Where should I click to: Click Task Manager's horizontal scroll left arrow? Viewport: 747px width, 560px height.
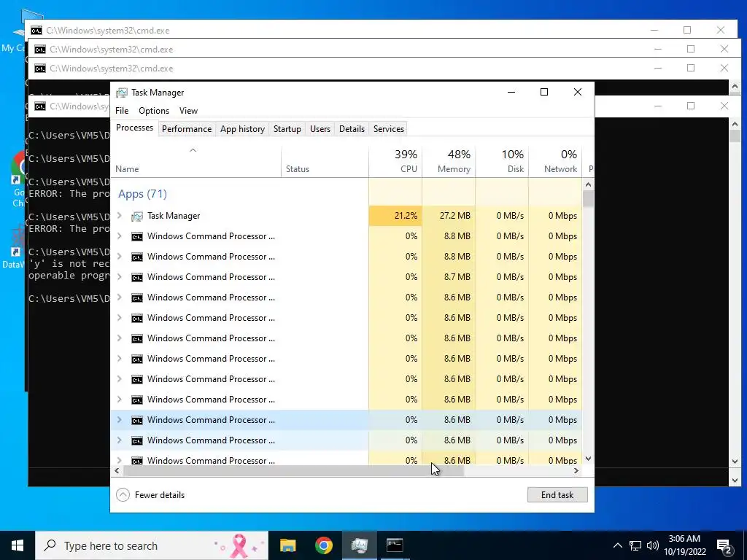click(117, 470)
